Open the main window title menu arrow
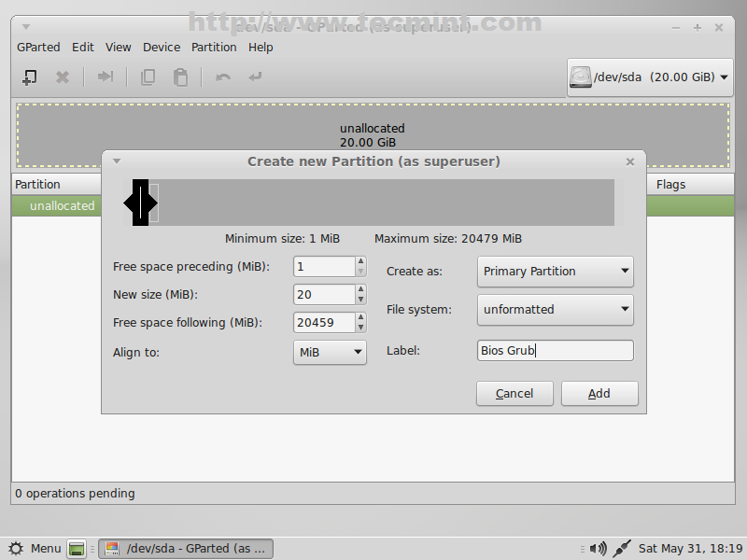This screenshot has width=747, height=560. 26,27
